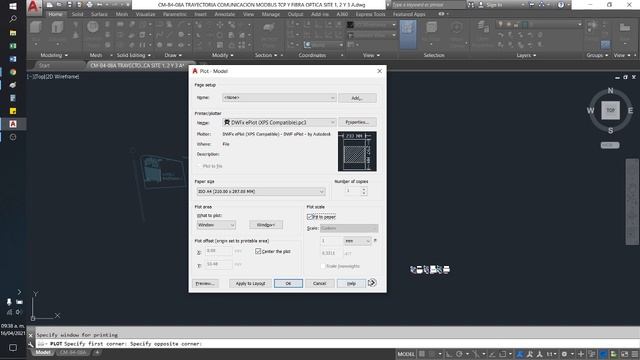Click the Properties button for the plotter

coord(357,122)
